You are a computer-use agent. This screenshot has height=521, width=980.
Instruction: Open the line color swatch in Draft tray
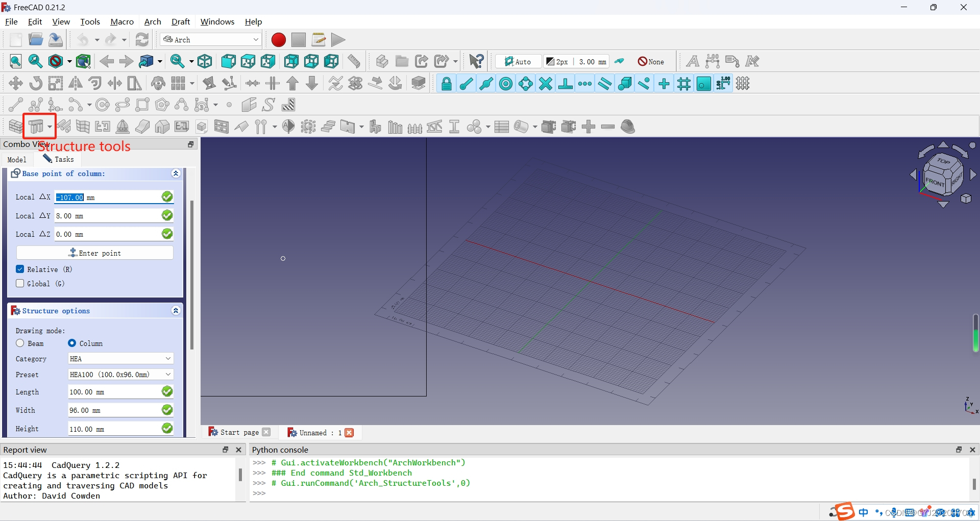pos(550,61)
